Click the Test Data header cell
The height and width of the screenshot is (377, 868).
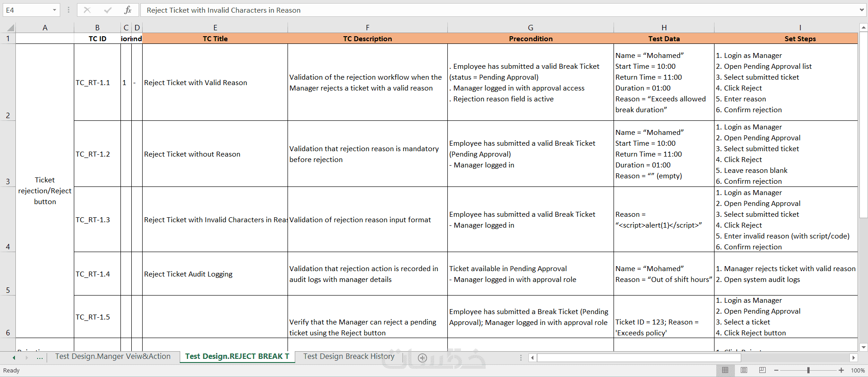(x=664, y=38)
